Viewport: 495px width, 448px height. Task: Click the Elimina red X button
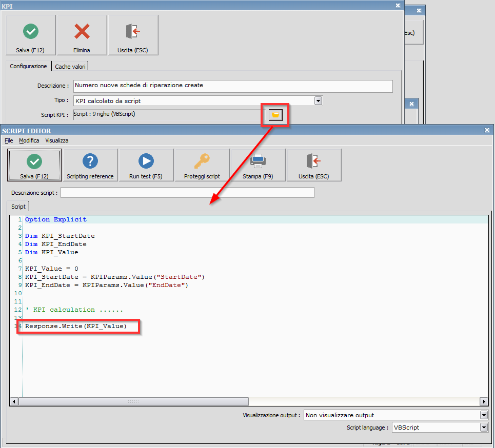[x=82, y=35]
